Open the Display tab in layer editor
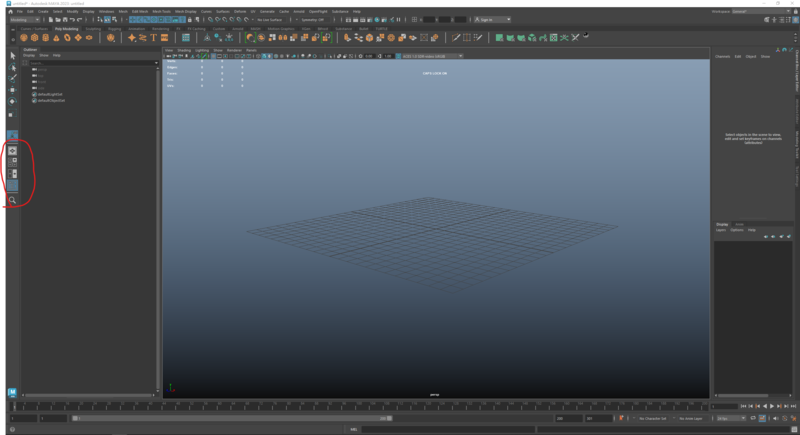This screenshot has width=800, height=435. [722, 224]
